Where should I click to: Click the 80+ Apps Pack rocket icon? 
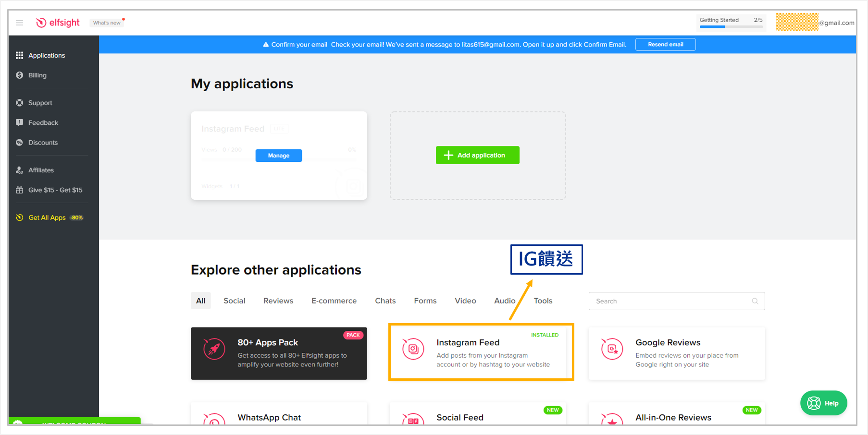[214, 349]
